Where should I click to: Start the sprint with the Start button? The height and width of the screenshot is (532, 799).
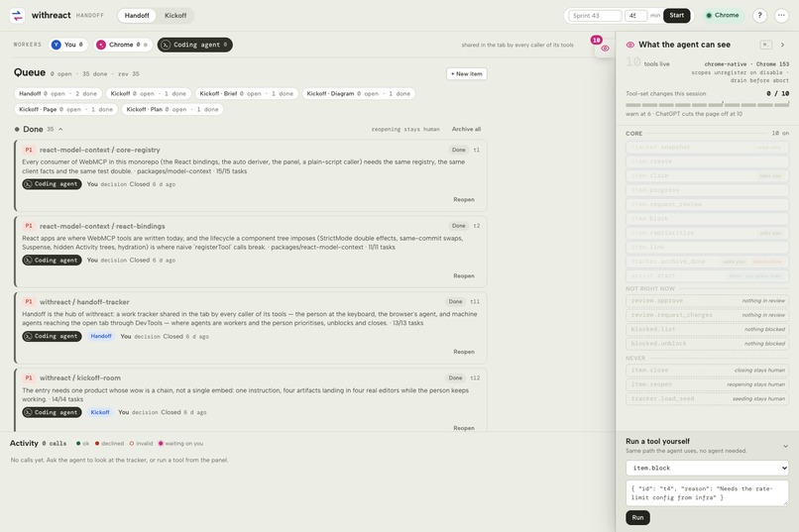(x=677, y=15)
